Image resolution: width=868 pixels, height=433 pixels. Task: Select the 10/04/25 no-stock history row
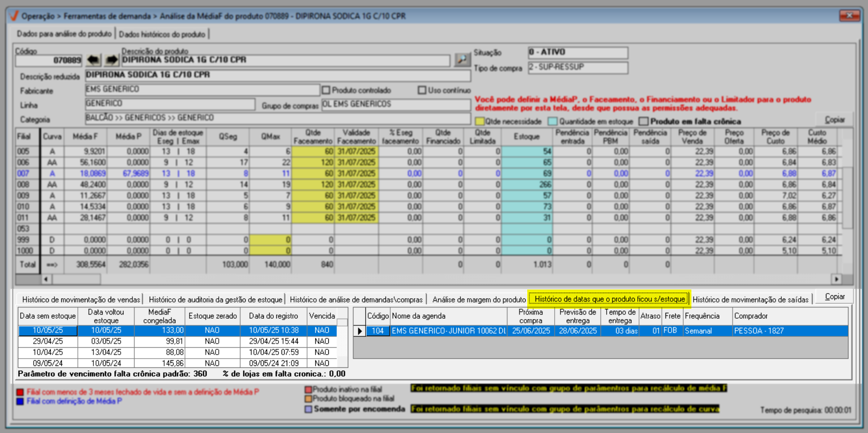(177, 352)
